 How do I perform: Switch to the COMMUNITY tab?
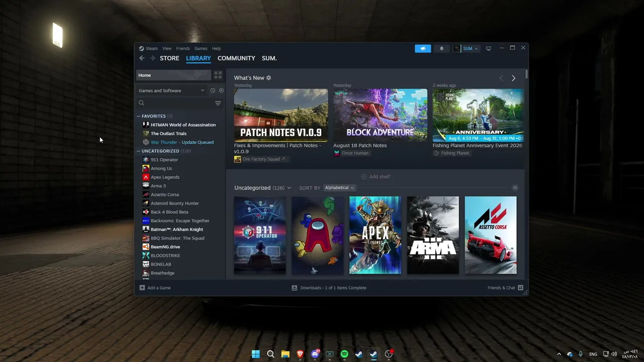click(x=236, y=58)
